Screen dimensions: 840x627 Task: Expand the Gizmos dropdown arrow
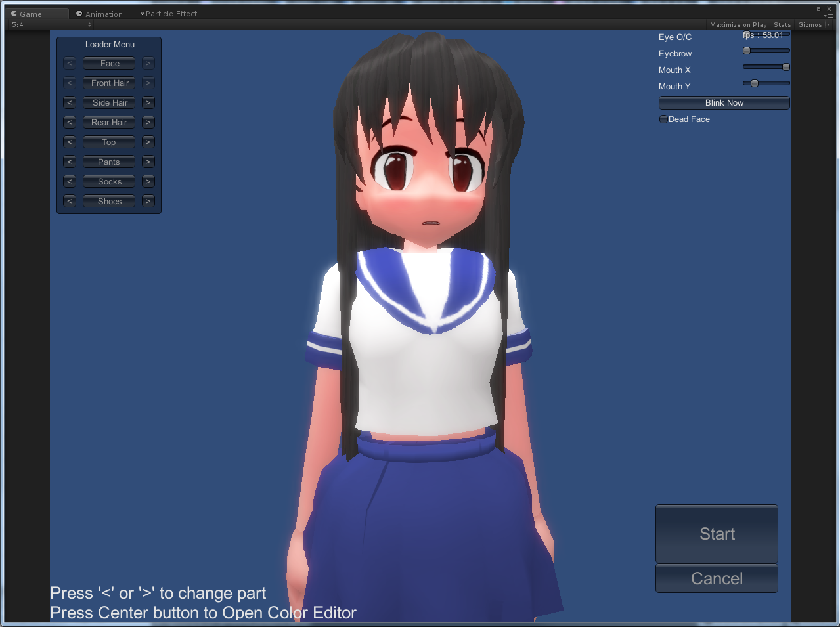(x=828, y=25)
